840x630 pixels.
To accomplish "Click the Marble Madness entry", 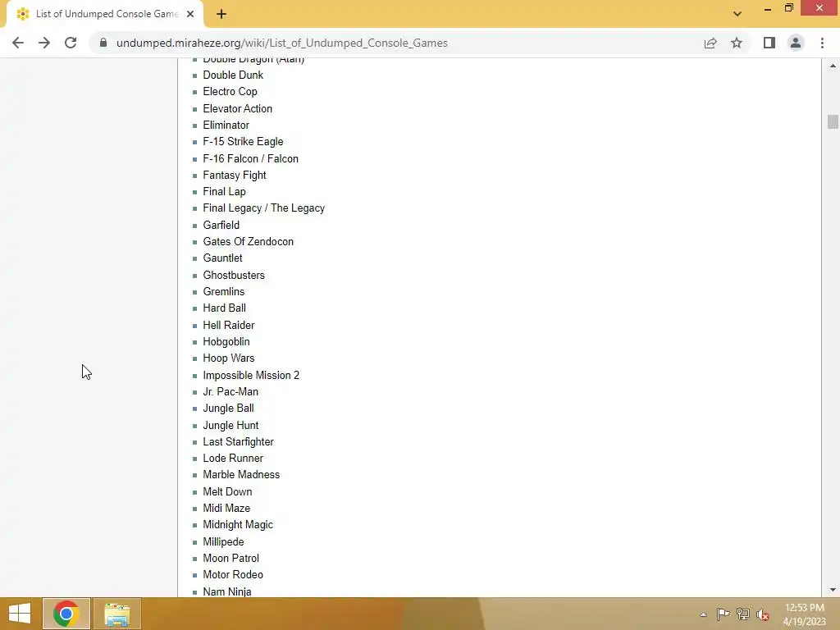I will (241, 475).
